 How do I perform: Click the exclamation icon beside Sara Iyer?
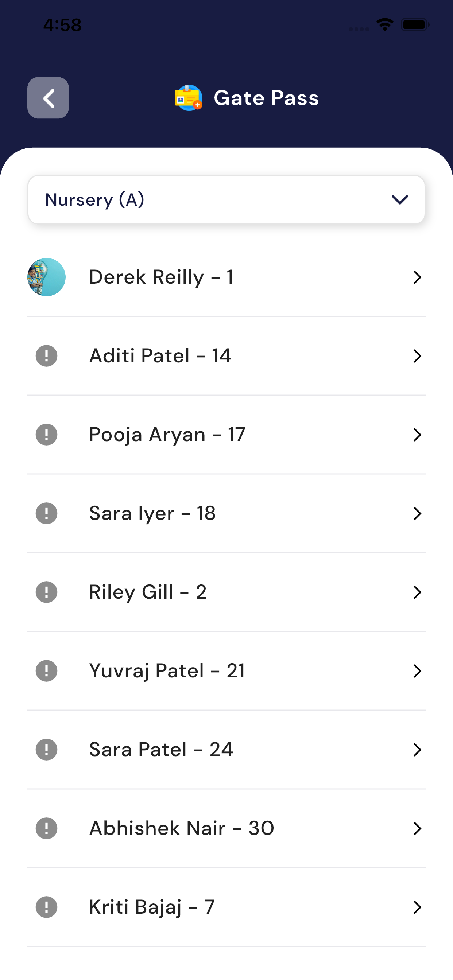tap(46, 513)
